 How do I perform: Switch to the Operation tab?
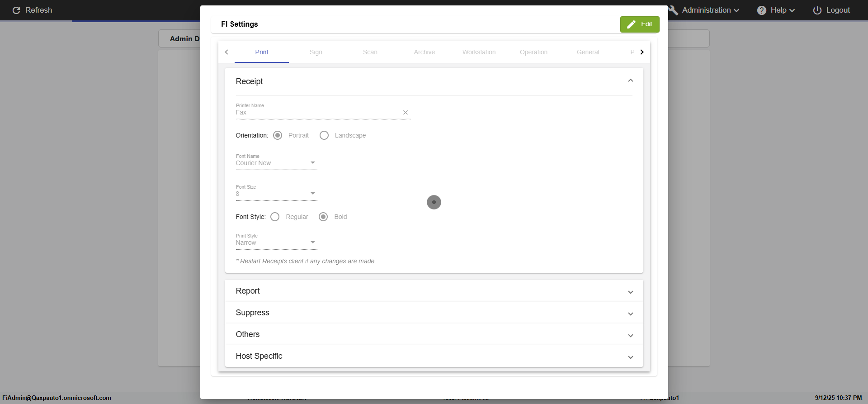click(x=533, y=52)
